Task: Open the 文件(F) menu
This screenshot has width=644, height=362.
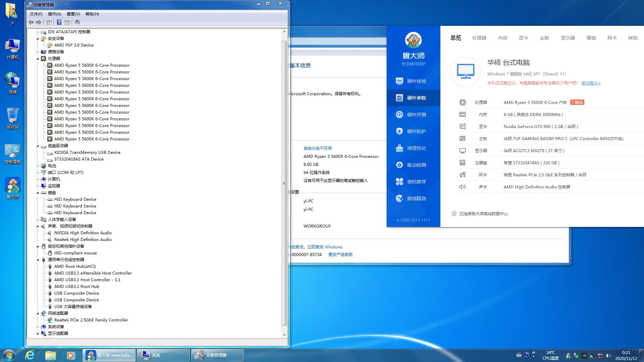Action: 36,14
